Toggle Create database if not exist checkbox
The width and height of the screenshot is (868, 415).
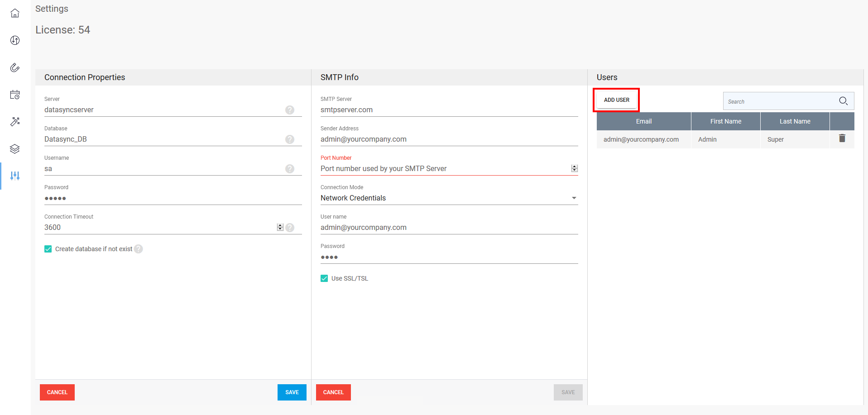click(48, 249)
